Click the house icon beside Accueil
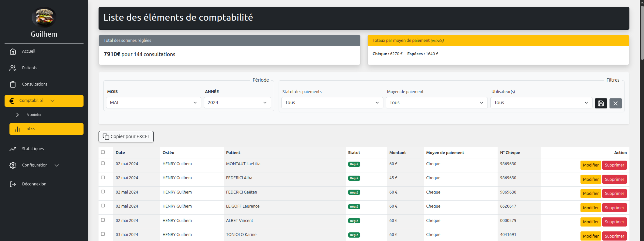 point(13,51)
